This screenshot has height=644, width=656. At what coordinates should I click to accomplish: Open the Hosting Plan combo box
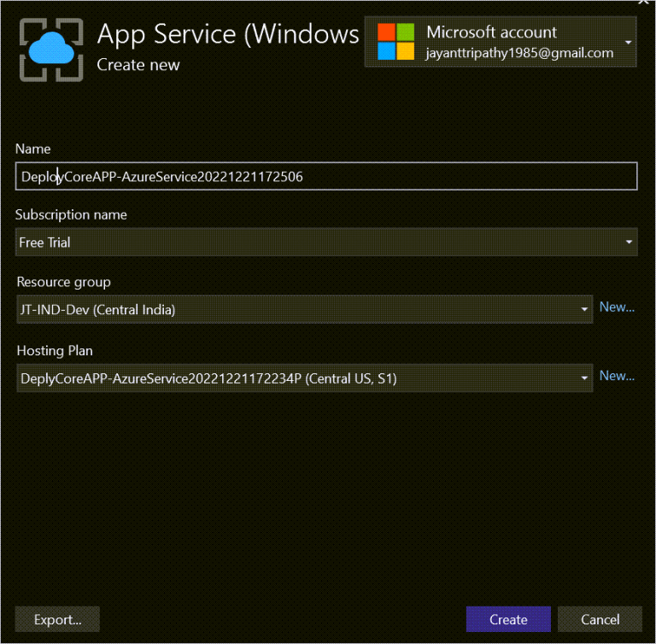(305, 378)
